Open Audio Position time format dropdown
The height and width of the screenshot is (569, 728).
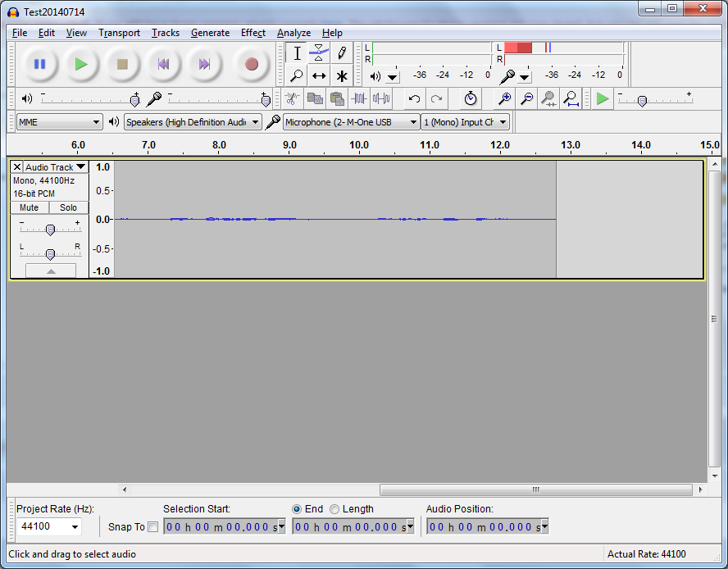point(544,526)
